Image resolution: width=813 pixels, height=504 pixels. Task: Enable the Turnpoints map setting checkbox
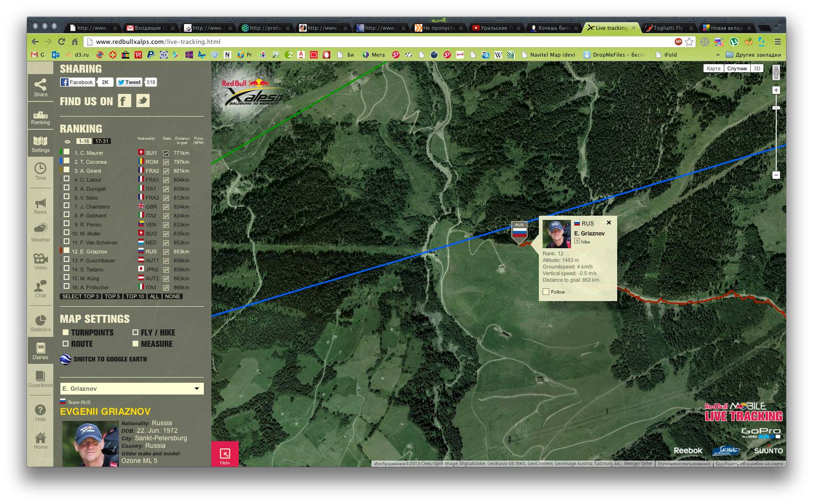click(x=66, y=332)
